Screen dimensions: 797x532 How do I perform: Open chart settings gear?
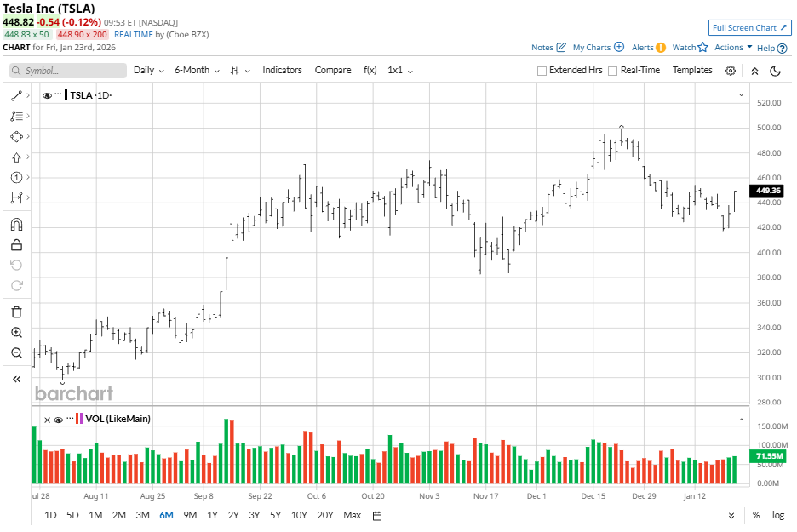(731, 71)
